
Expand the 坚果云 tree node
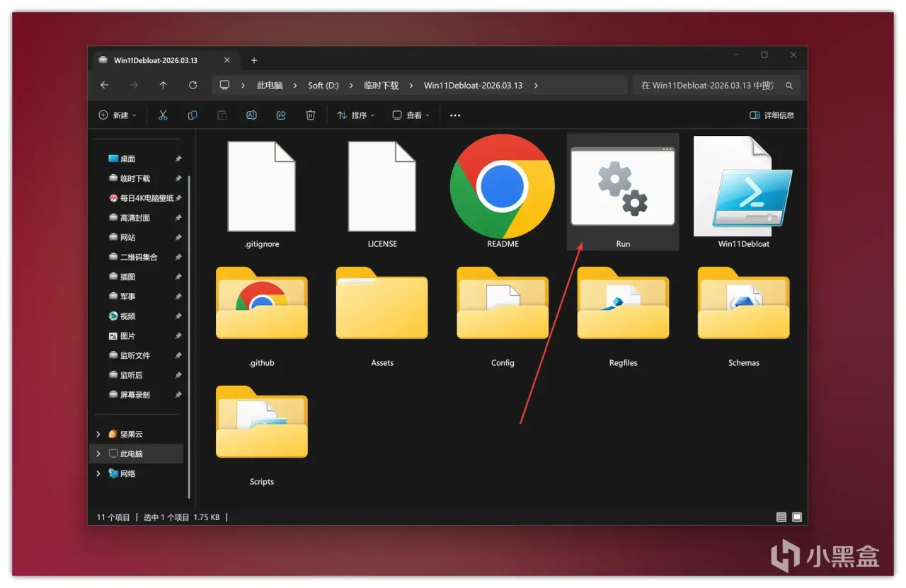[98, 434]
